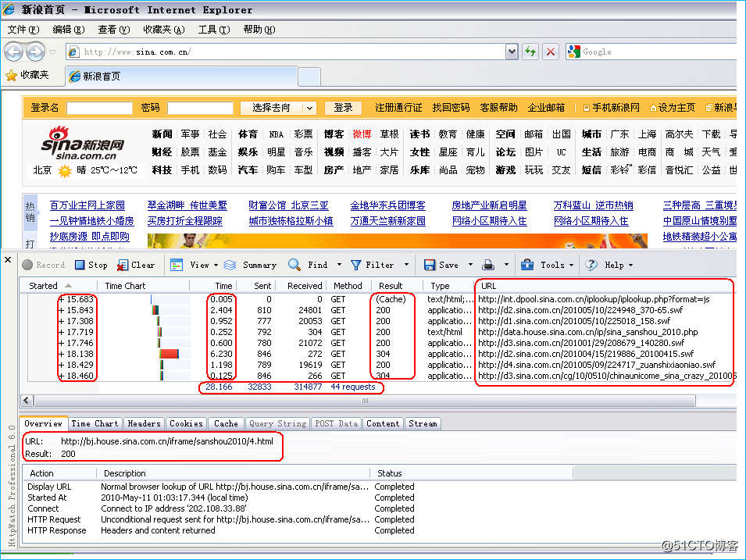
Task: Expand the Save dropdown arrow
Action: click(x=470, y=265)
